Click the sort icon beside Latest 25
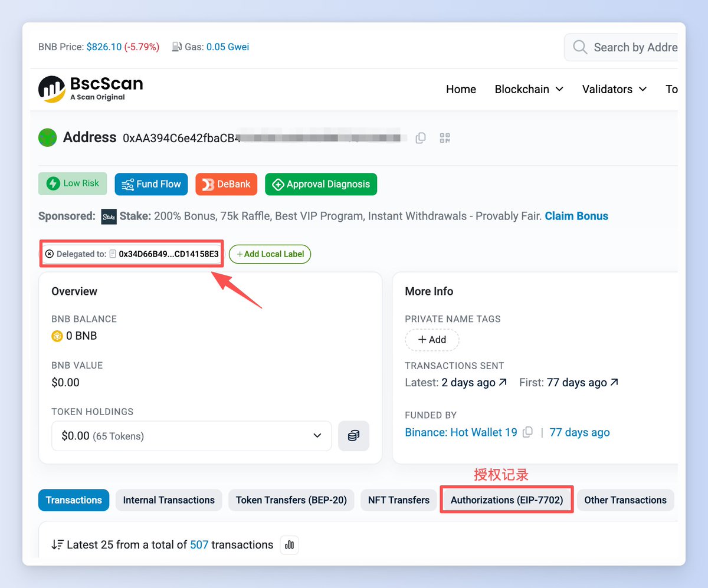This screenshot has height=588, width=708. pos(57,545)
